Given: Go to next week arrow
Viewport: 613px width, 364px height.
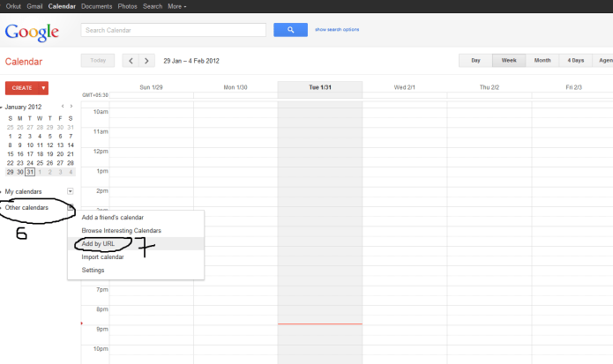Looking at the screenshot, I should (x=146, y=61).
